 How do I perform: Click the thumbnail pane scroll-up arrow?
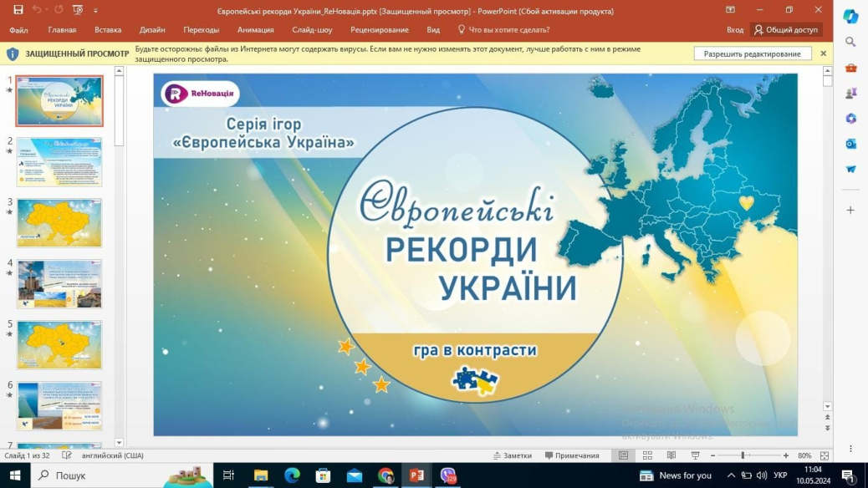tap(119, 71)
